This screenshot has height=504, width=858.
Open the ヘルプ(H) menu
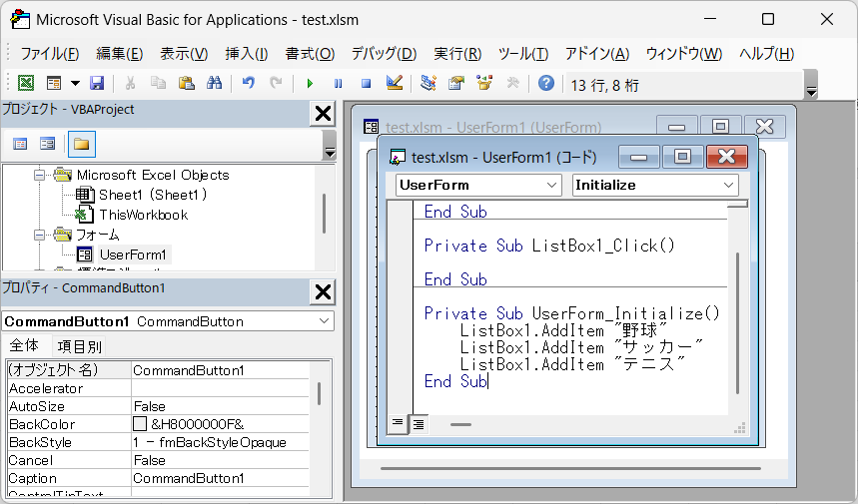(767, 54)
